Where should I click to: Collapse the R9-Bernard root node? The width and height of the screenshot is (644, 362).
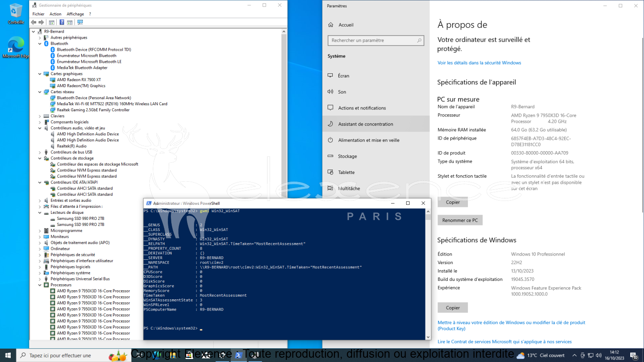[x=33, y=32]
